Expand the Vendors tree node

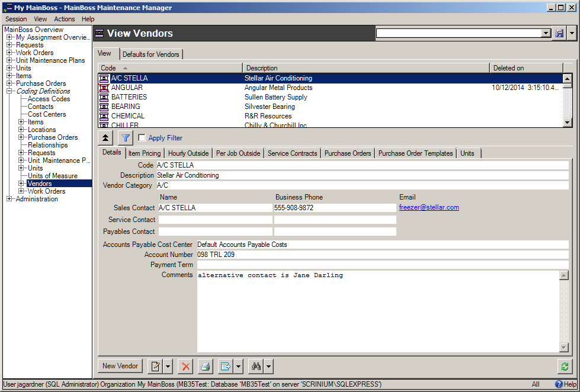pos(21,184)
